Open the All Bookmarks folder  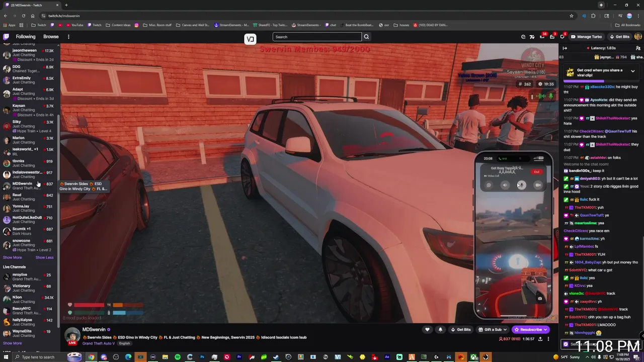(x=628, y=25)
